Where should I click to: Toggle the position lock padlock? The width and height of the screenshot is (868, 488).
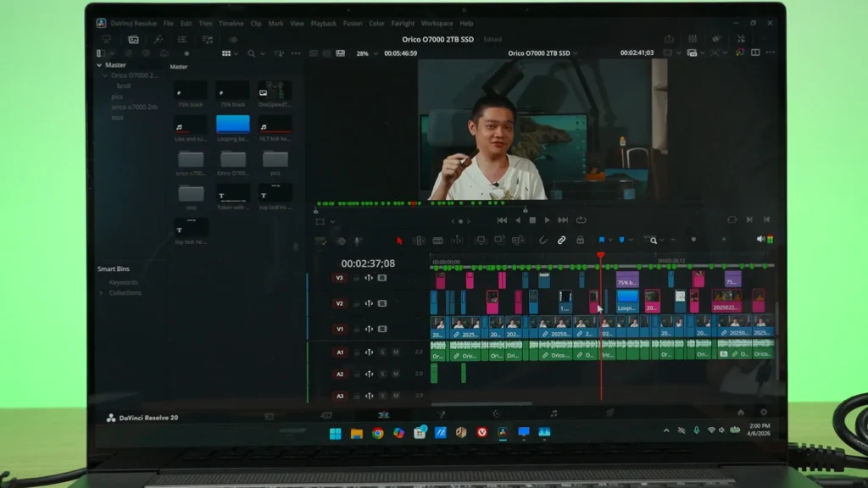580,240
